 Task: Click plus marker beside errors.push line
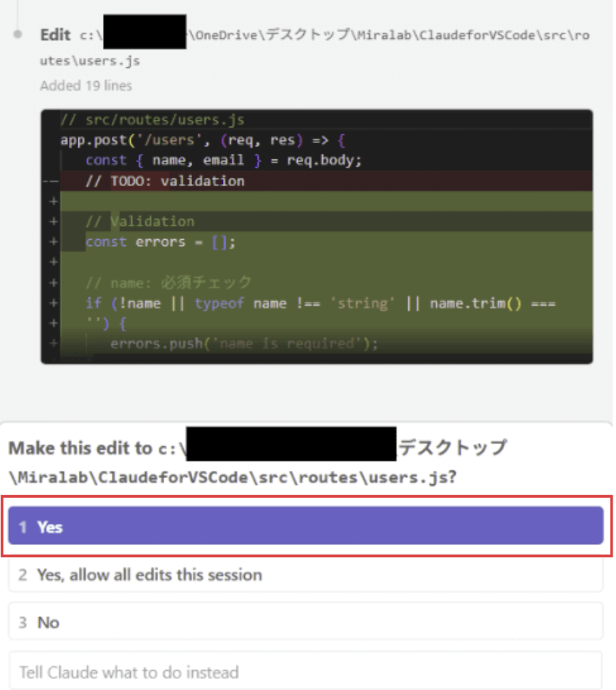click(x=52, y=343)
